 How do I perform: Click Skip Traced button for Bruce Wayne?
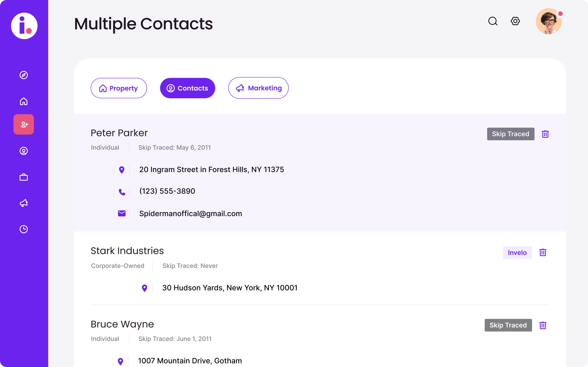tap(508, 325)
